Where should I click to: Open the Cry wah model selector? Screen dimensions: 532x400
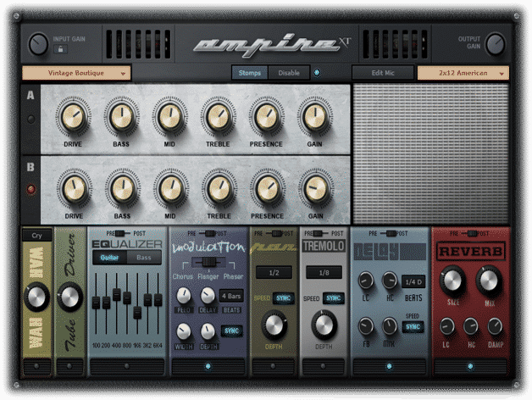(x=37, y=236)
